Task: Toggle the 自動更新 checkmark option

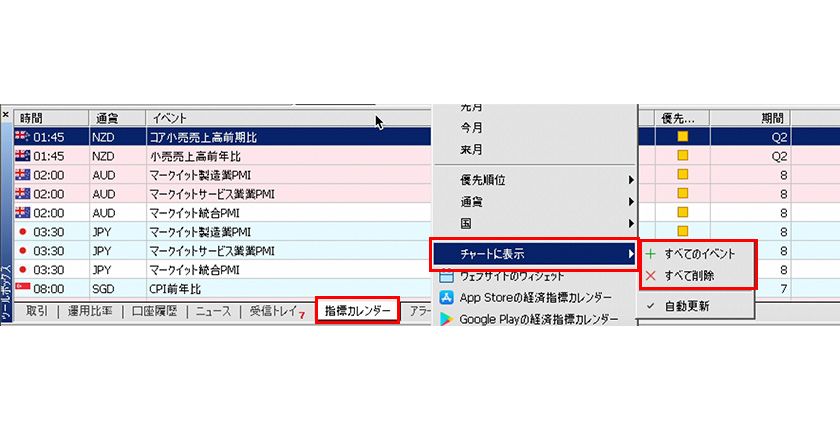Action: pos(650,306)
